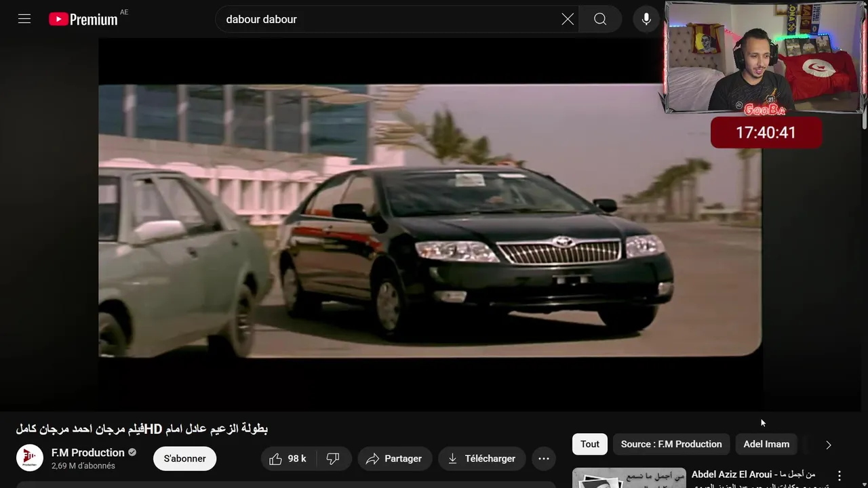Screen dimensions: 868x488
Task: Clear the search query with X
Action: click(568, 19)
